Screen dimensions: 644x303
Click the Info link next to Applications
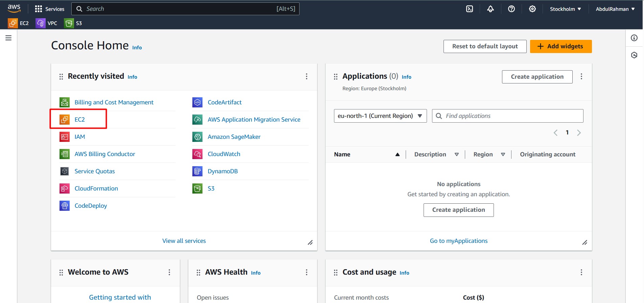tap(406, 77)
